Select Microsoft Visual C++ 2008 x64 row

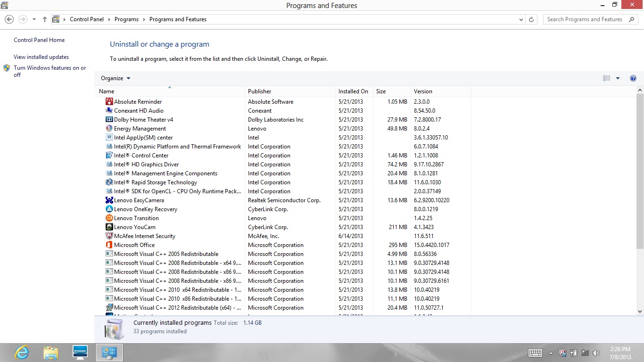click(288, 263)
